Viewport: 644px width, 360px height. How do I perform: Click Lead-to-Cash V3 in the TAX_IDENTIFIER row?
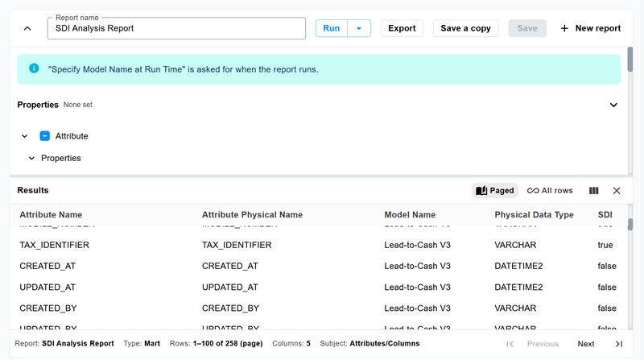(417, 245)
